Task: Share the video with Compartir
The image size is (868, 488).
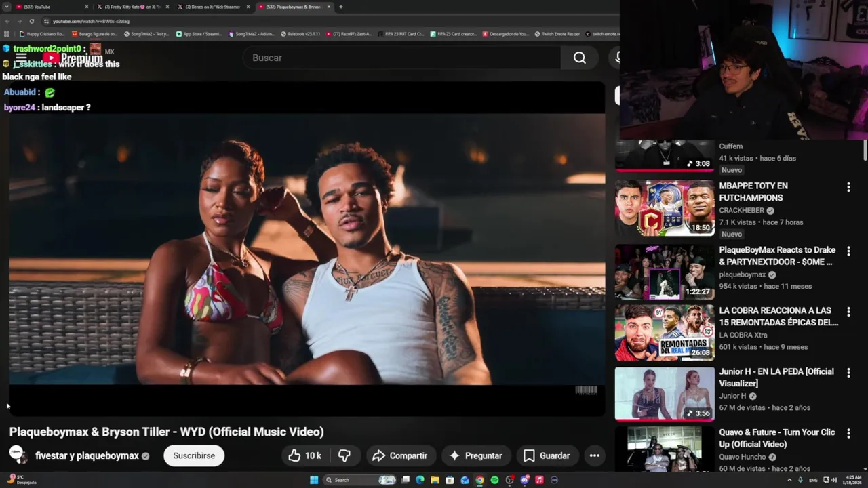Action: coord(399,455)
